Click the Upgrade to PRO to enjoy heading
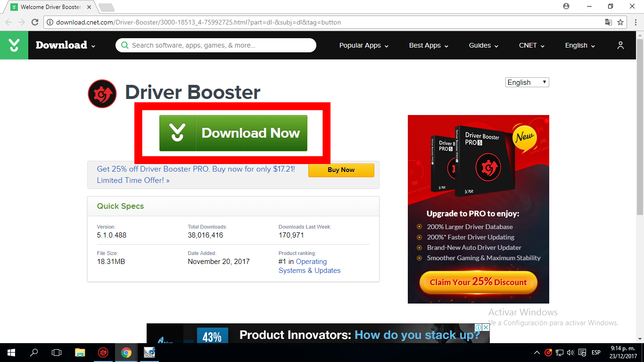The image size is (644, 362). pos(473,214)
